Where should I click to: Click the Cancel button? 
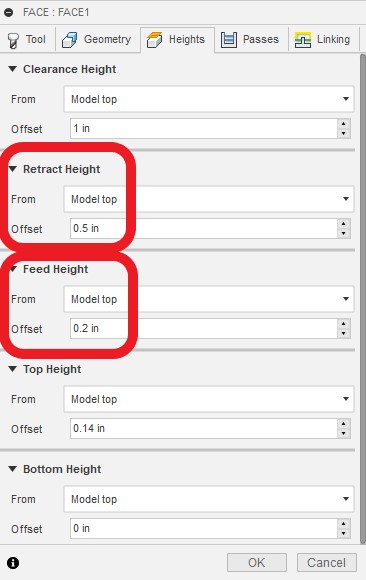tap(327, 563)
